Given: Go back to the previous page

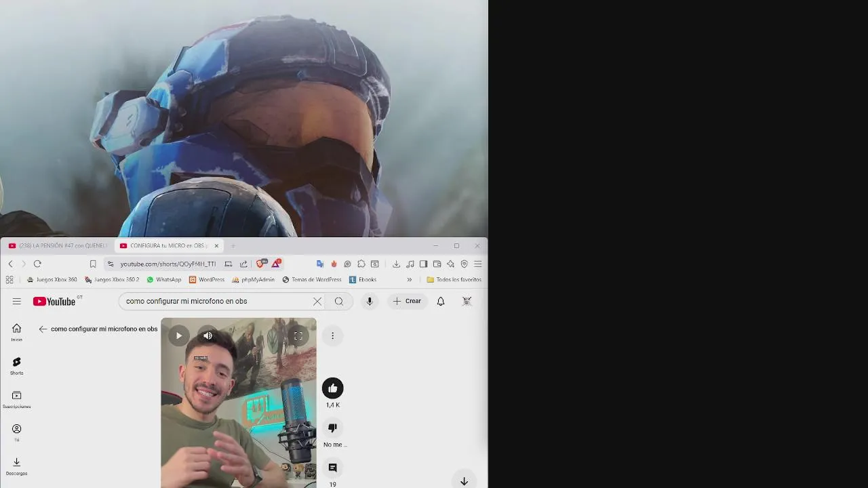Looking at the screenshot, I should pos(10,264).
